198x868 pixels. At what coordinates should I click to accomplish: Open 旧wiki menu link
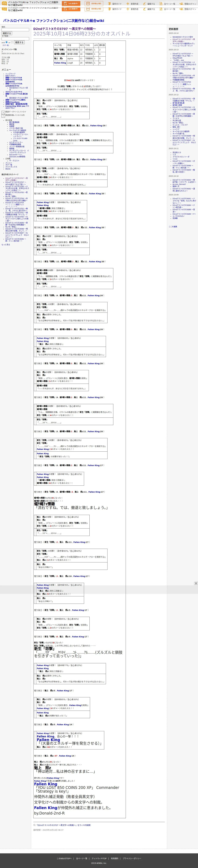[x=8, y=169]
